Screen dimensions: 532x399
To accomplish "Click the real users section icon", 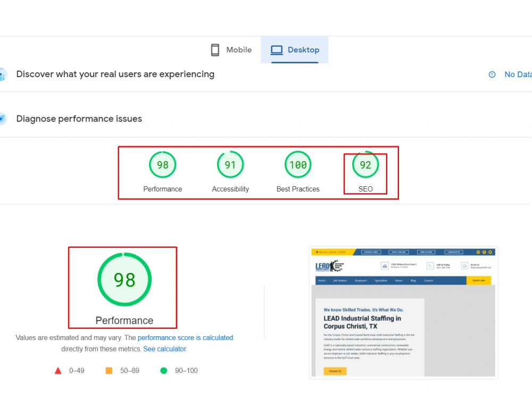I will point(3,74).
